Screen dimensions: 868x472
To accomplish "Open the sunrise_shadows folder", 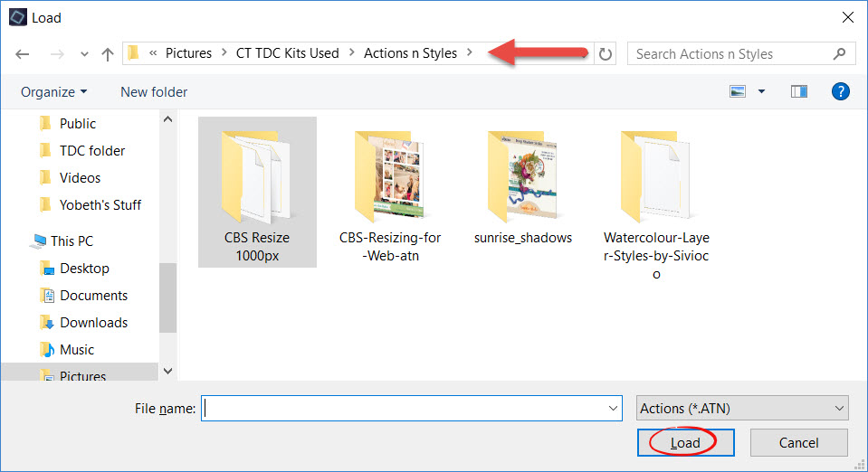I will [522, 190].
